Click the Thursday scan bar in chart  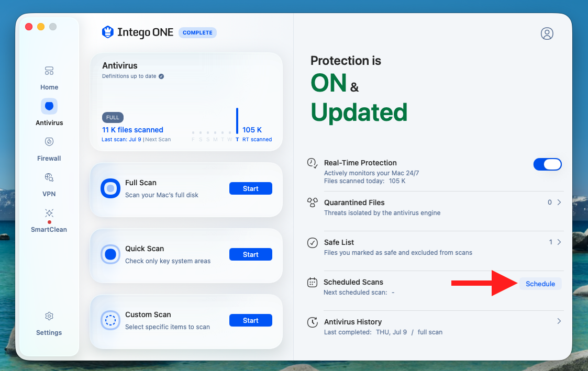tap(237, 121)
